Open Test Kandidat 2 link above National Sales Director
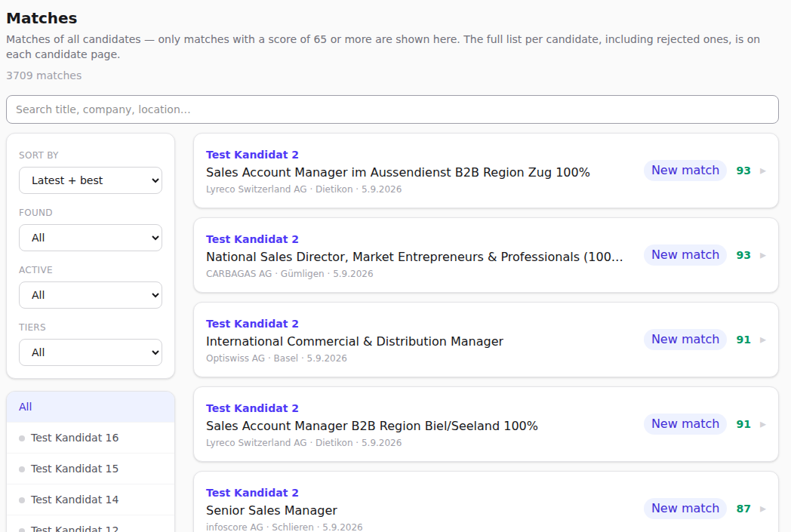Image resolution: width=791 pixels, height=532 pixels. pos(252,239)
